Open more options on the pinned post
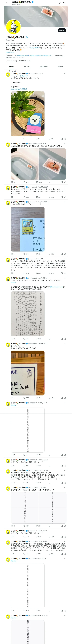Viewport: 72px width, 644px height. 65,74
